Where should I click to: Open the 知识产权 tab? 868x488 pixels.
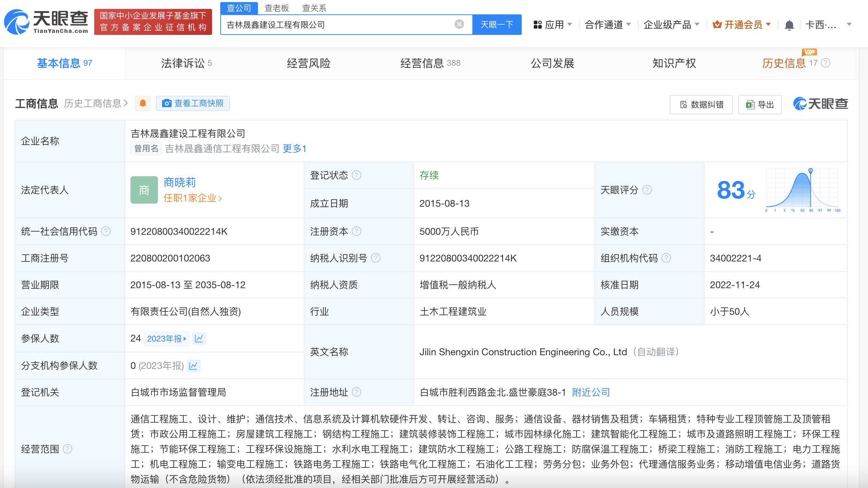(x=674, y=63)
